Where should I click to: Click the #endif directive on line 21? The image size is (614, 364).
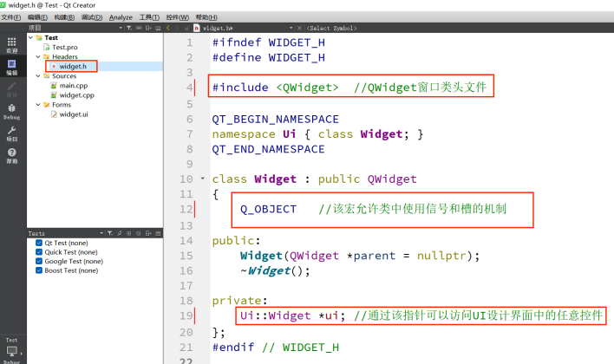click(x=233, y=348)
